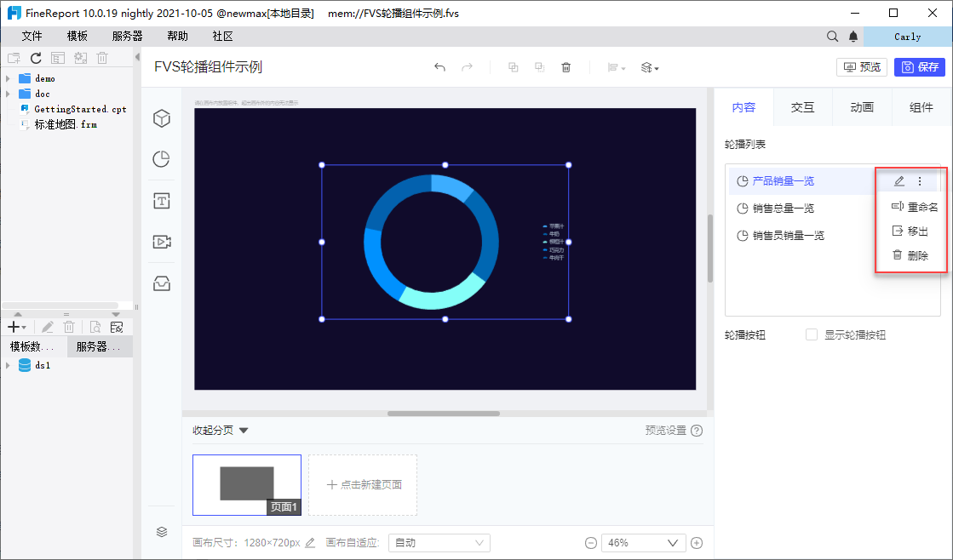This screenshot has width=953, height=560.
Task: Open the 服务器 menu
Action: pos(128,37)
